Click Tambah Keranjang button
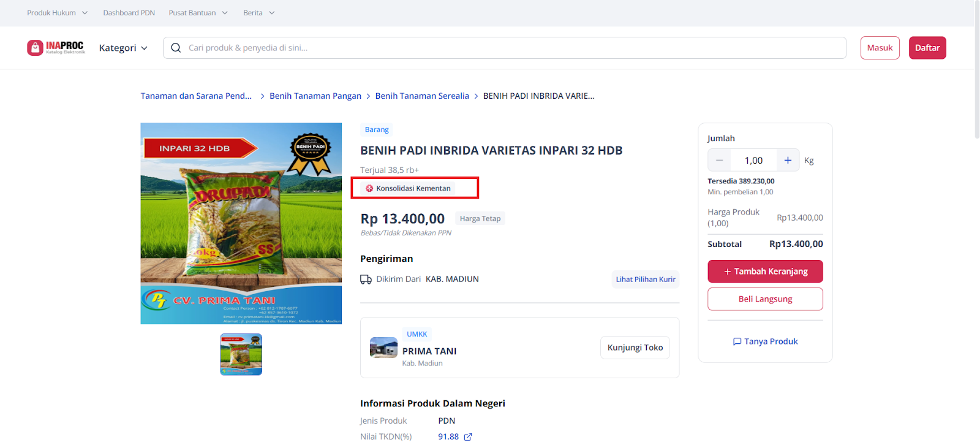This screenshot has height=442, width=980. (766, 272)
